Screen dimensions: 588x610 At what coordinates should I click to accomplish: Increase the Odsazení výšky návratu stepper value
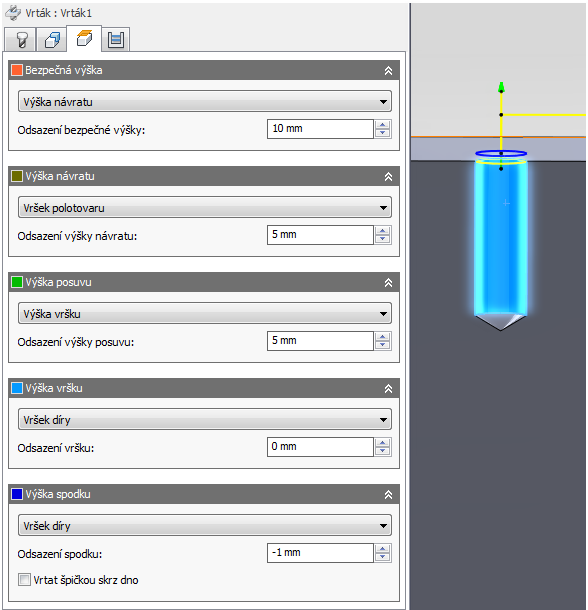[383, 231]
